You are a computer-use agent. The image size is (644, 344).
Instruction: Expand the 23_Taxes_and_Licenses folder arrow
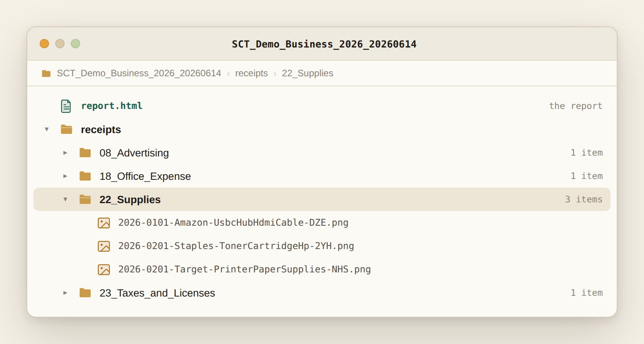(x=65, y=293)
